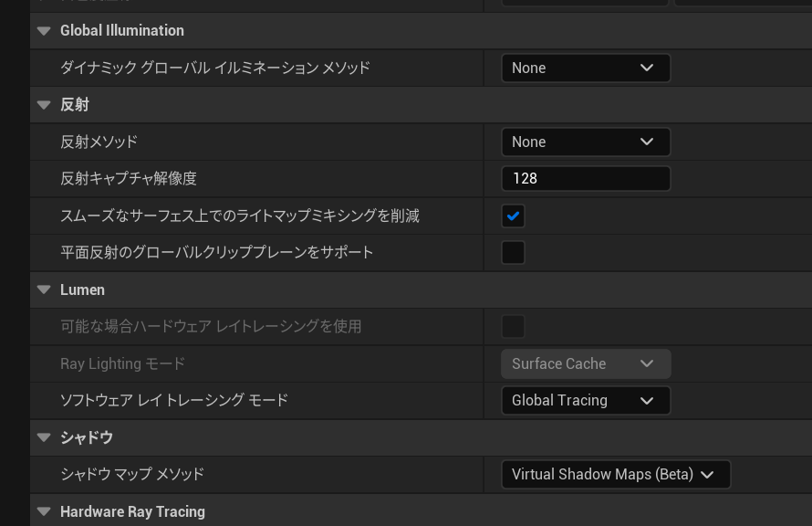Image resolution: width=812 pixels, height=526 pixels.
Task: Select the ダイナミック グローバル イルミネーション メソッド label
Action: [x=215, y=68]
